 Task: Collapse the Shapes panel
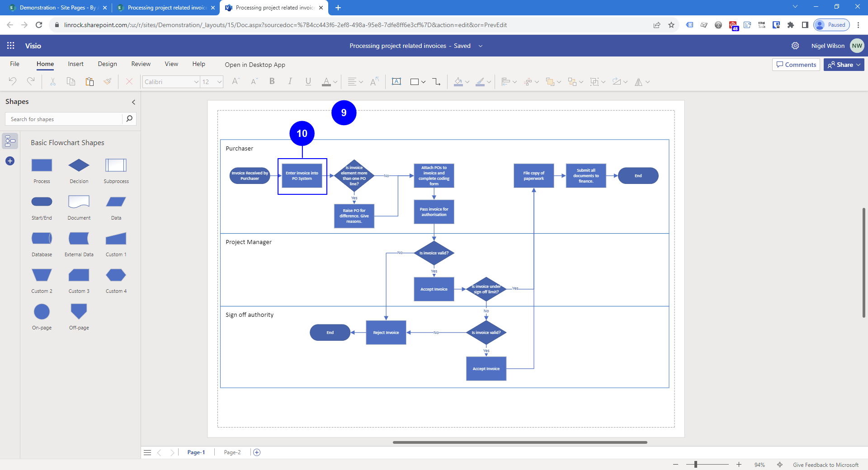point(133,102)
